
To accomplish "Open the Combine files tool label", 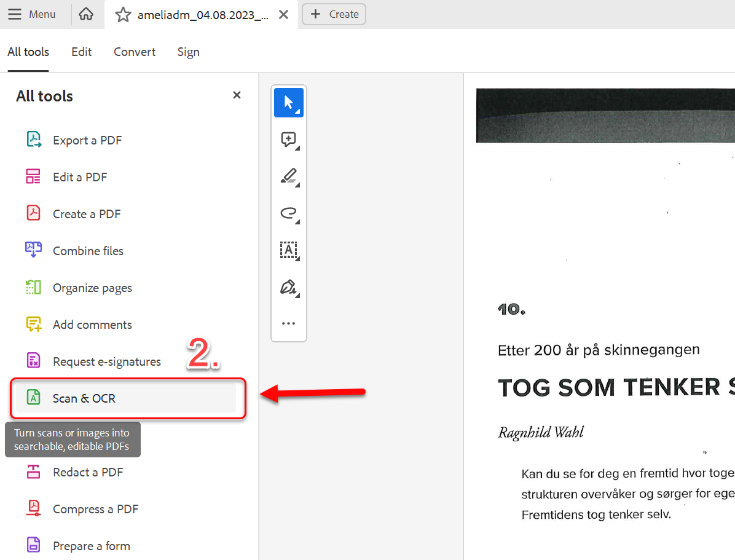I will pos(88,251).
